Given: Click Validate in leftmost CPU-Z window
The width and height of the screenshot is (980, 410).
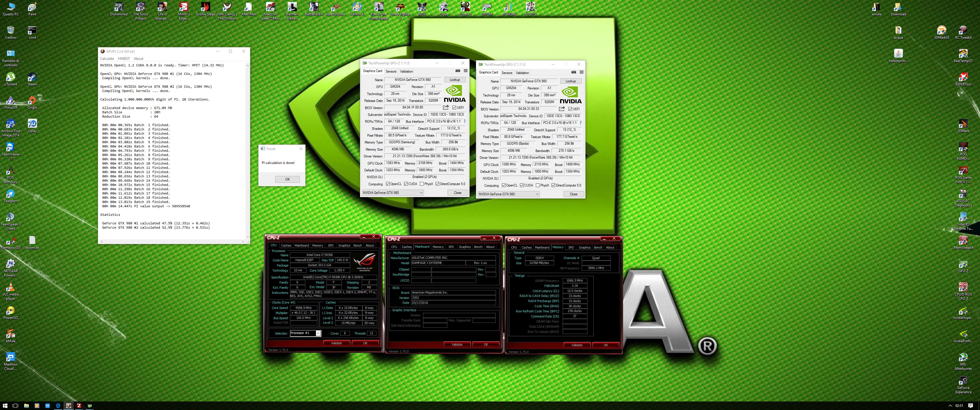Looking at the screenshot, I should 336,343.
